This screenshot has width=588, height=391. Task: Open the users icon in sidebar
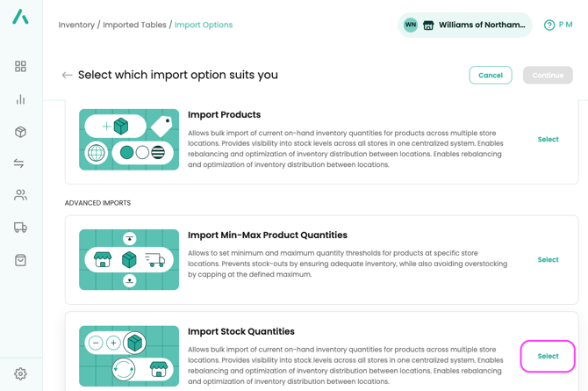click(x=20, y=195)
